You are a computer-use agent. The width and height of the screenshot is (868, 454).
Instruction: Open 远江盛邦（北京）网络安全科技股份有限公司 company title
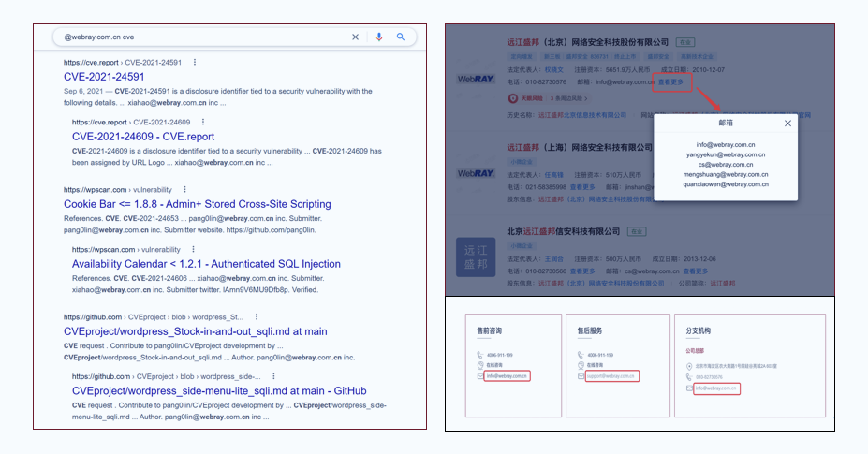588,42
